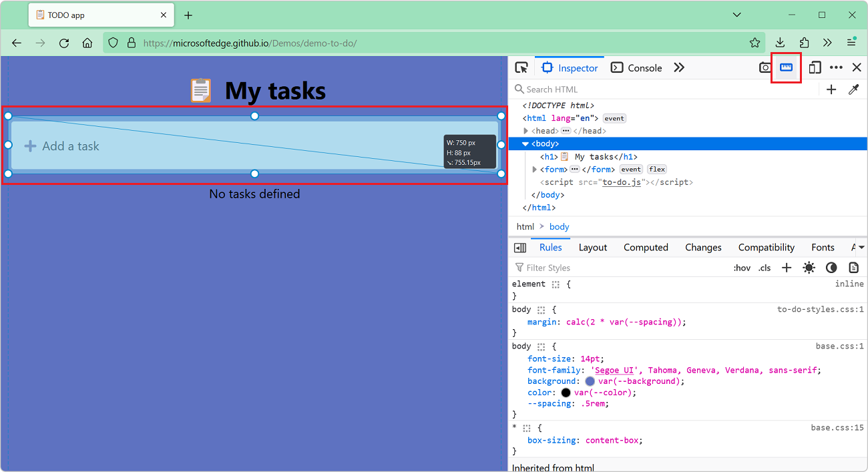Reload the current page

(64, 43)
